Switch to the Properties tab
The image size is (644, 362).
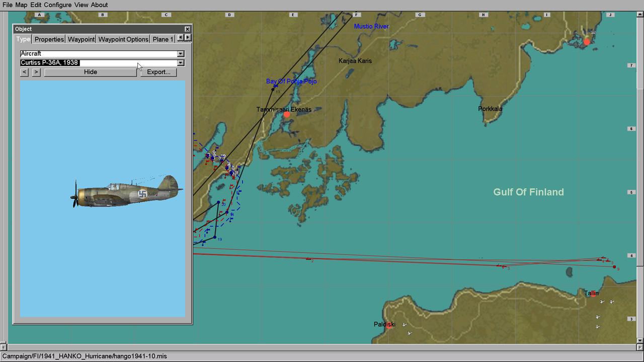[x=49, y=39]
